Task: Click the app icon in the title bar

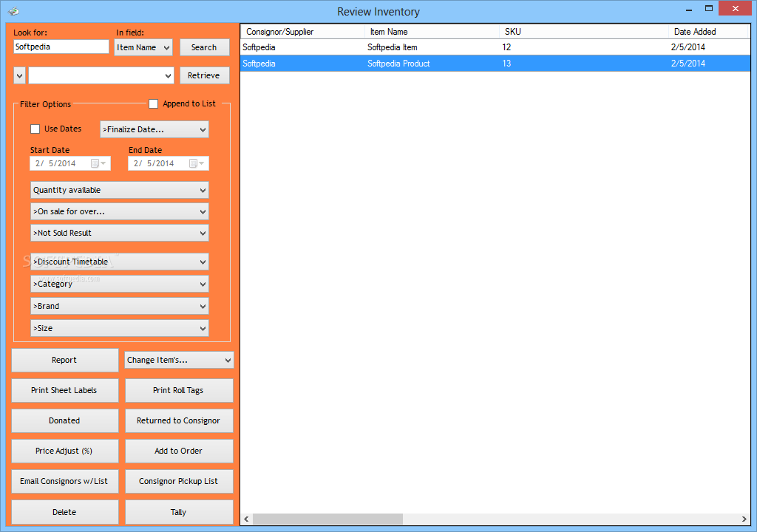Action: click(x=13, y=10)
